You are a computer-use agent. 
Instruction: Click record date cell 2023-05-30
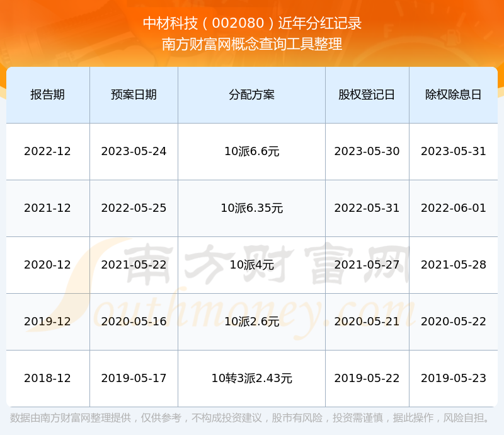tap(367, 151)
